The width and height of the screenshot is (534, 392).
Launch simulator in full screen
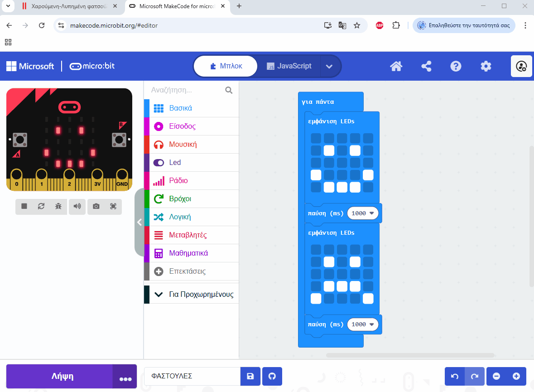tap(113, 206)
